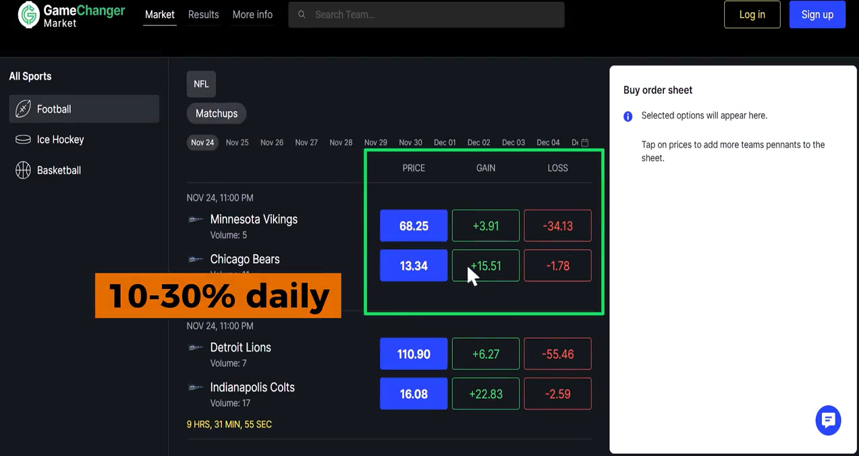The width and height of the screenshot is (859, 456).
Task: Click the PRICE column header
Action: (x=414, y=168)
